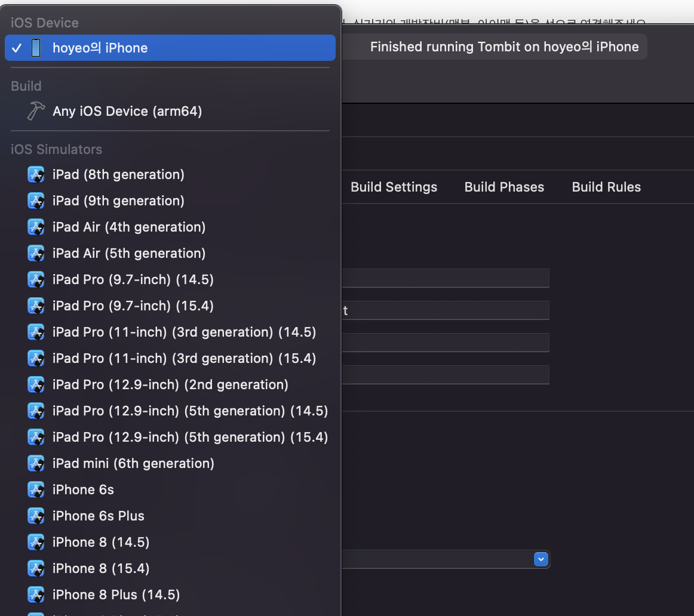The width and height of the screenshot is (694, 616).
Task: Click the Finished running Tombit status bar
Action: tap(495, 47)
